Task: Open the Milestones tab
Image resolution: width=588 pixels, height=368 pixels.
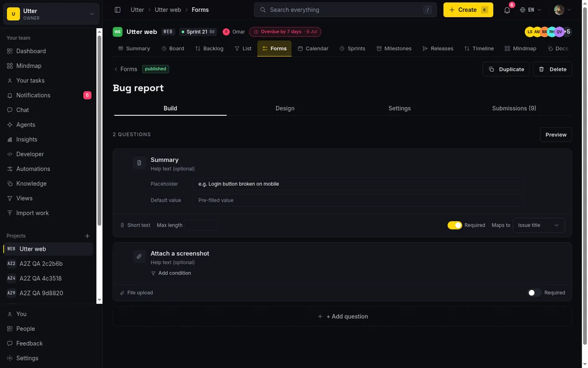Action: 394,49
